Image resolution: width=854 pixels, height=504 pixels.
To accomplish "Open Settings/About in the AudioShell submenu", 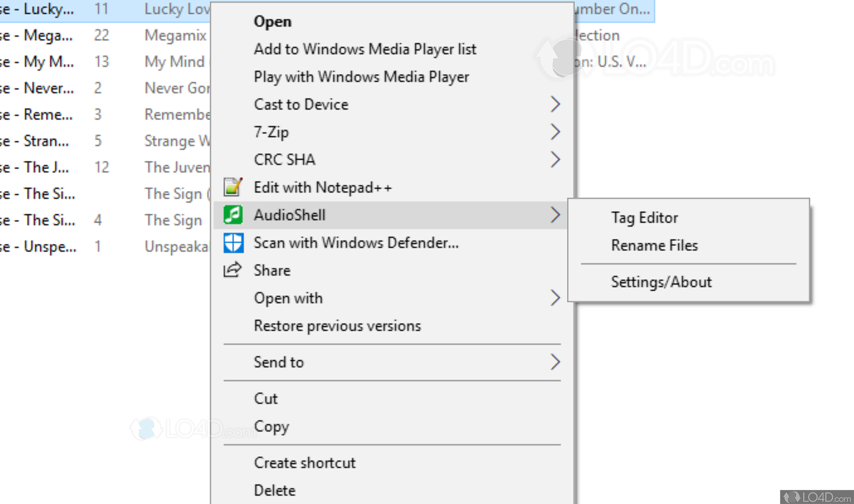I will (x=661, y=282).
